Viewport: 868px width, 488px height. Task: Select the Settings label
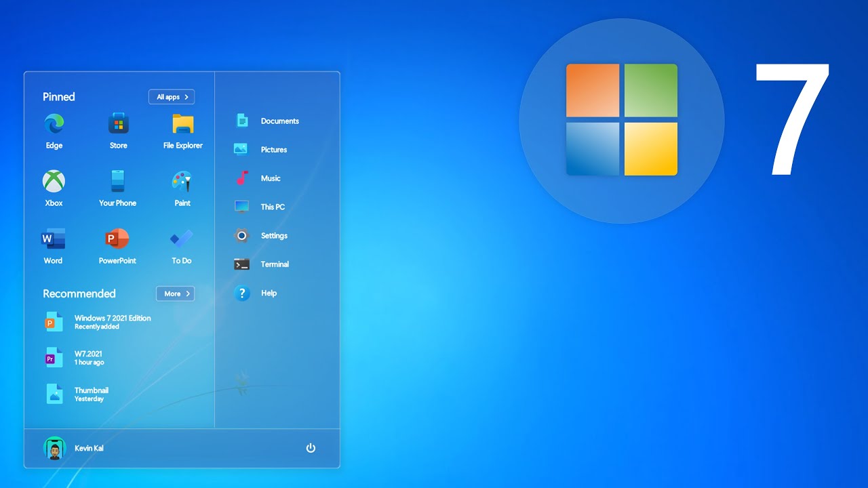pos(274,236)
